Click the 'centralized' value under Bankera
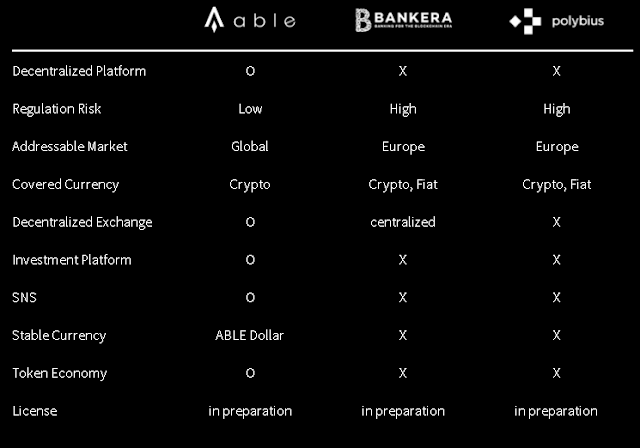This screenshot has width=640, height=448. point(403,222)
